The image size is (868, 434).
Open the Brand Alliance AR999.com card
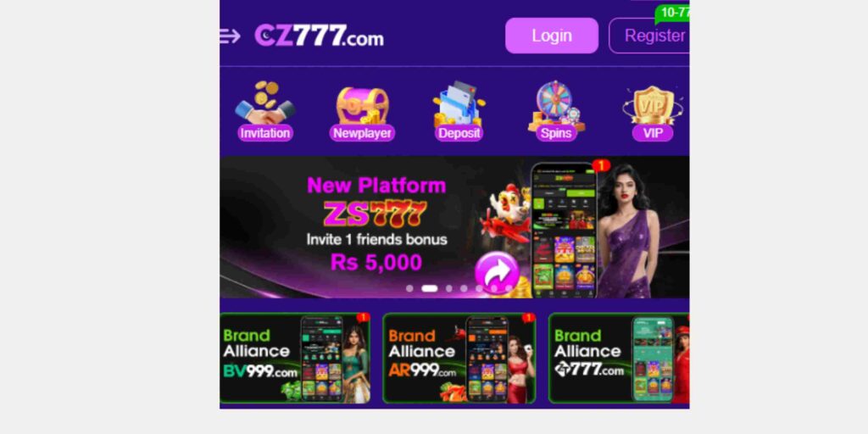coord(459,359)
